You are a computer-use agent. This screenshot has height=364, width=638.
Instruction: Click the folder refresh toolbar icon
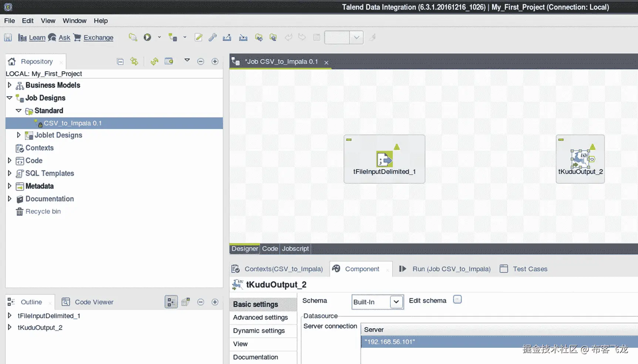(x=273, y=37)
